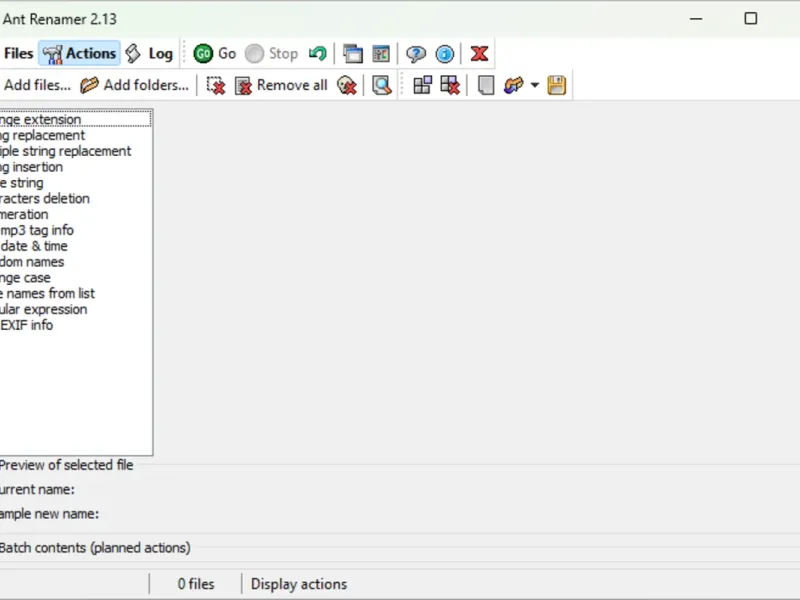Select the Characters deletion action

click(x=76, y=198)
